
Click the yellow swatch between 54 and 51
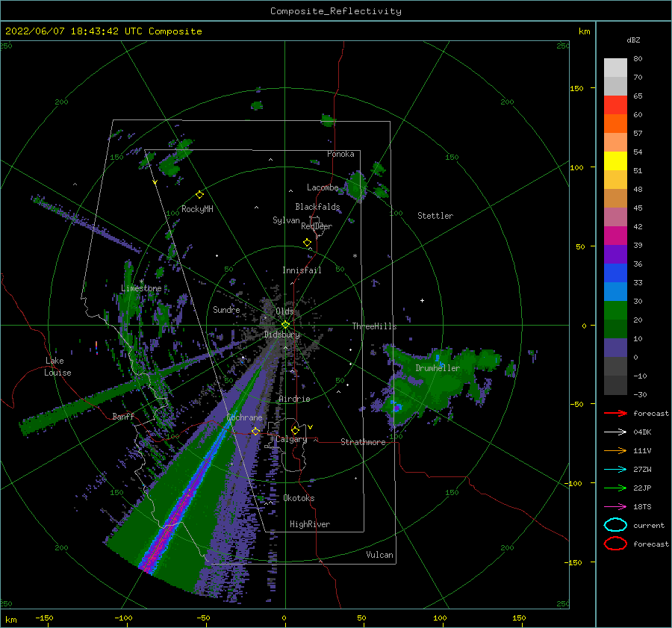coord(615,161)
